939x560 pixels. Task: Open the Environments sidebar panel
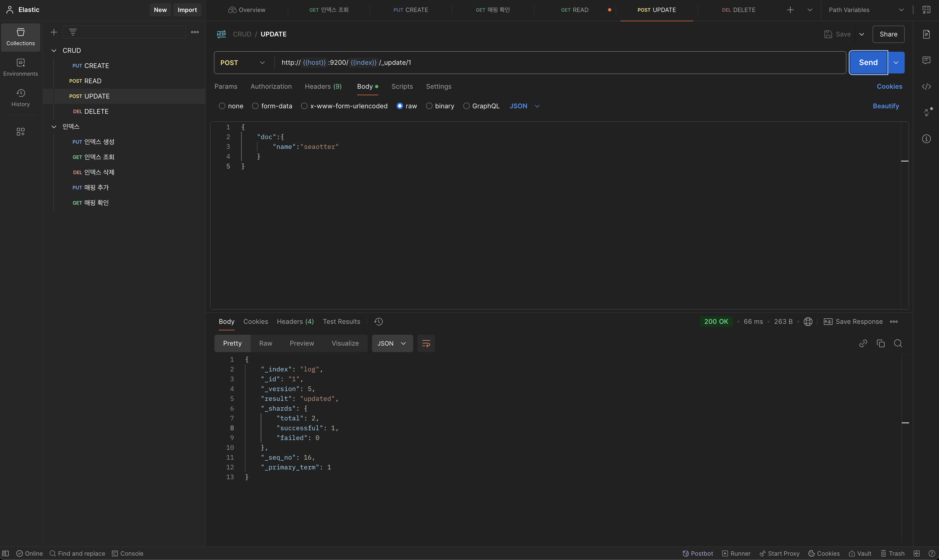pyautogui.click(x=20, y=67)
